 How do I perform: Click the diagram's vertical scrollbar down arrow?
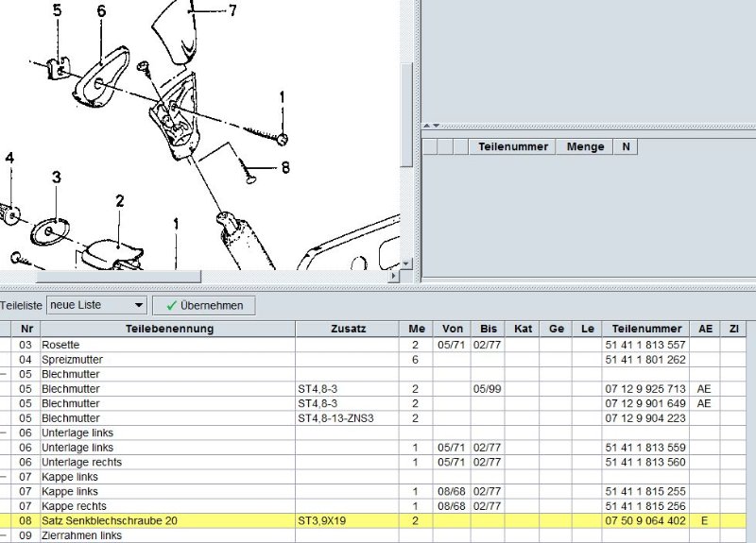pyautogui.click(x=406, y=264)
